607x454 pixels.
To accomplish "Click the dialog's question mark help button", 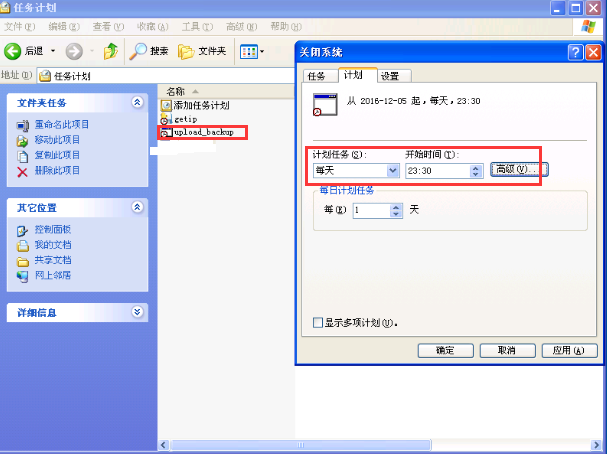I will click(x=575, y=52).
